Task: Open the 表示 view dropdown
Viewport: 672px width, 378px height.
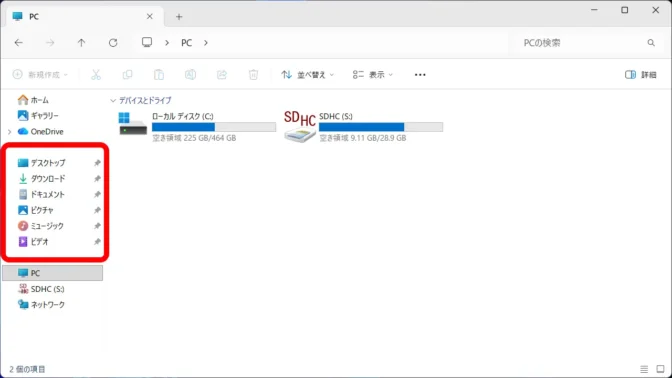Action: click(x=372, y=75)
